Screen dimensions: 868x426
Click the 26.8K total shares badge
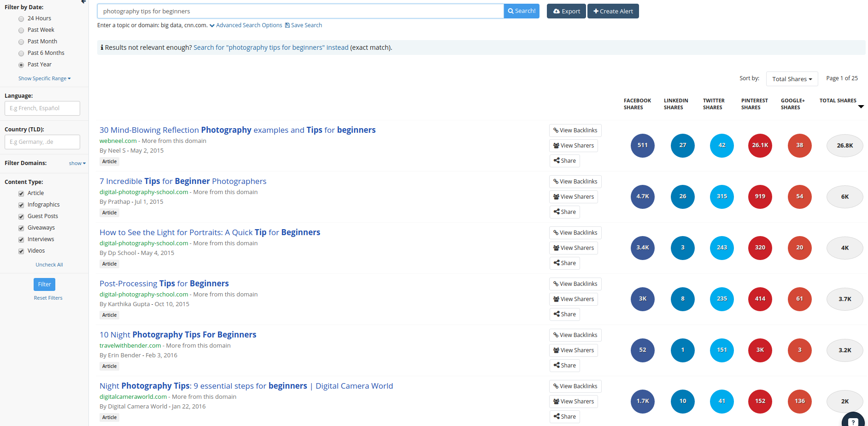[845, 146]
